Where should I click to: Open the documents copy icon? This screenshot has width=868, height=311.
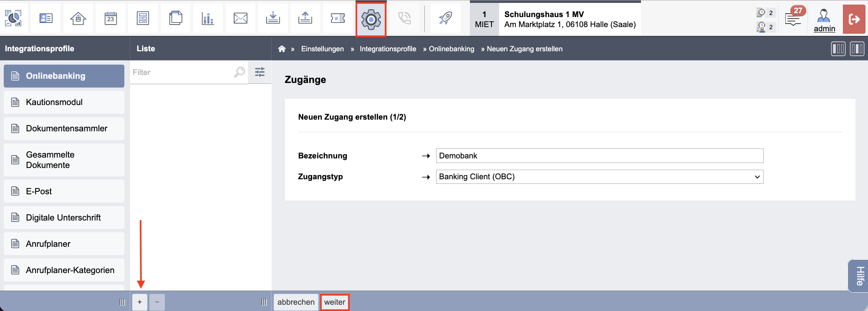pos(176,18)
